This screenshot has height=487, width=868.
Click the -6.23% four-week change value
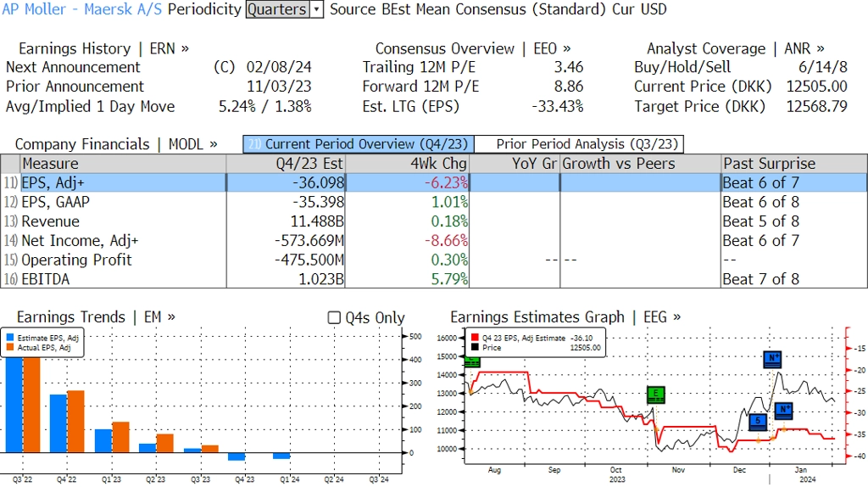pyautogui.click(x=446, y=182)
